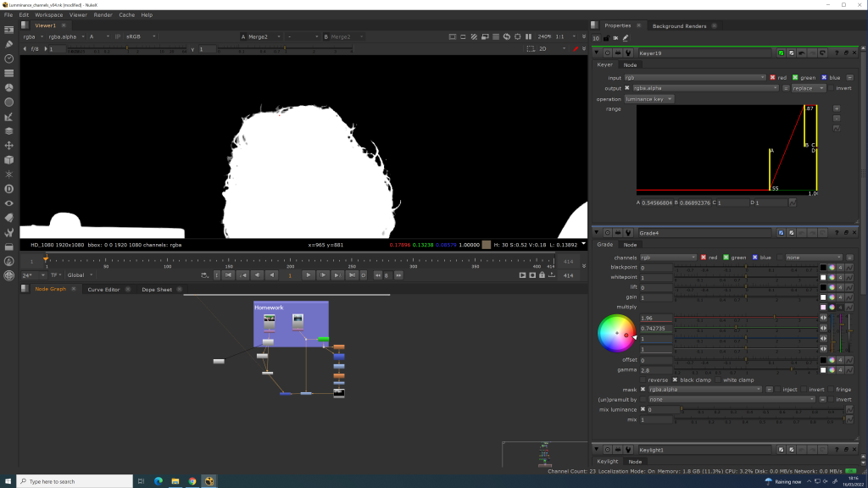The width and height of the screenshot is (868, 488).
Task: Collapse the Grade4 properties panel arrow
Action: pyautogui.click(x=597, y=233)
